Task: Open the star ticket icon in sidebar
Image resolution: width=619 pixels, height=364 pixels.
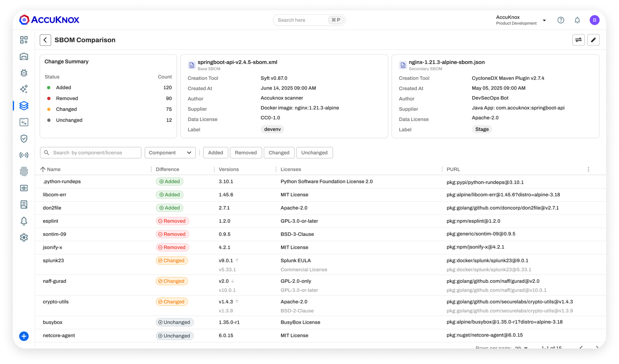Action: tap(24, 188)
